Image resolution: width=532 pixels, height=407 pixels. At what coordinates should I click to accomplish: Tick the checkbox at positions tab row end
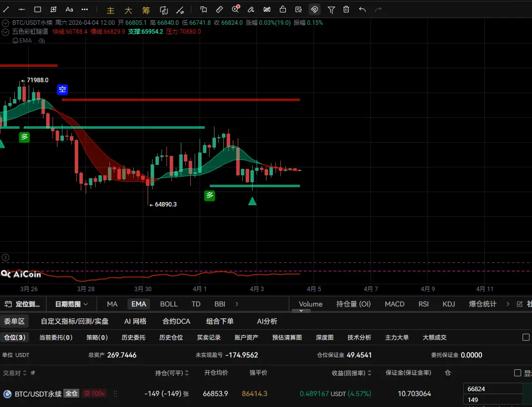[x=526, y=338]
